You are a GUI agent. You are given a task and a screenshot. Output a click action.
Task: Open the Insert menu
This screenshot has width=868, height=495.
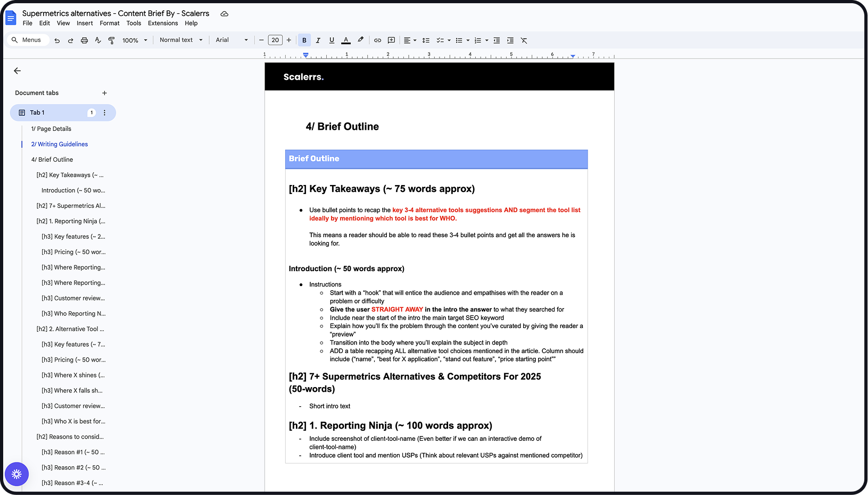pos(85,23)
